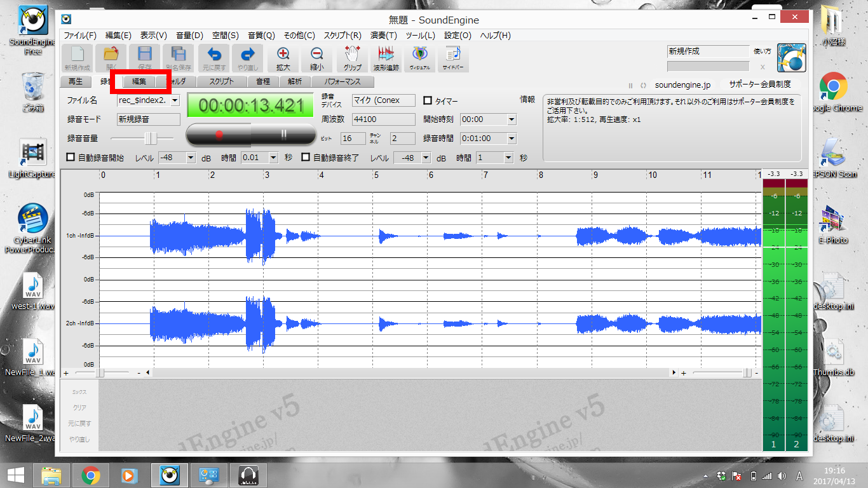Enable the 自動録音開始 checkbox
This screenshot has height=488, width=868.
pyautogui.click(x=71, y=158)
